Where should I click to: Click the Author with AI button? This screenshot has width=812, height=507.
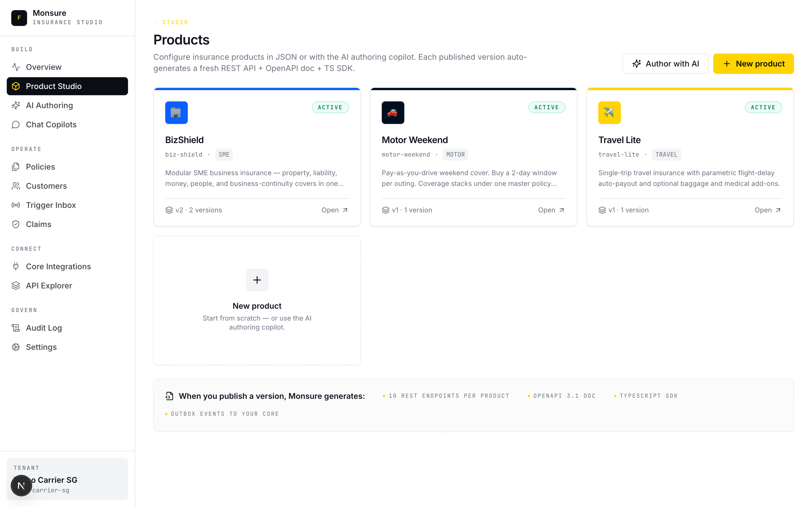(x=665, y=64)
